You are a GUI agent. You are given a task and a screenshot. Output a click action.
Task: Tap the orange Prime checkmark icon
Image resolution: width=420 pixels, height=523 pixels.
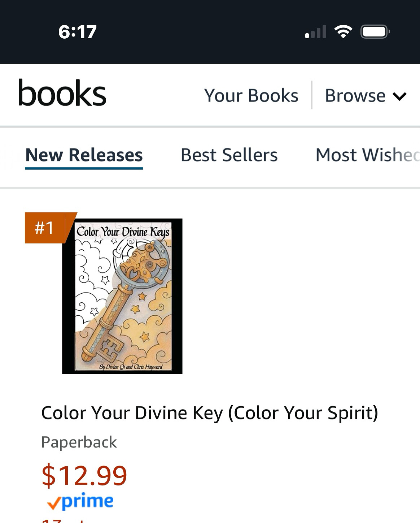pyautogui.click(x=54, y=503)
